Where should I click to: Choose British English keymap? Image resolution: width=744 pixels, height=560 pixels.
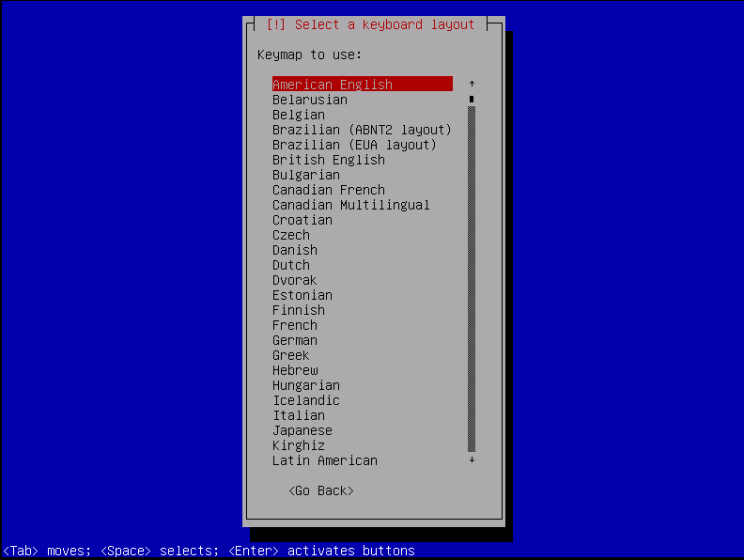click(329, 160)
